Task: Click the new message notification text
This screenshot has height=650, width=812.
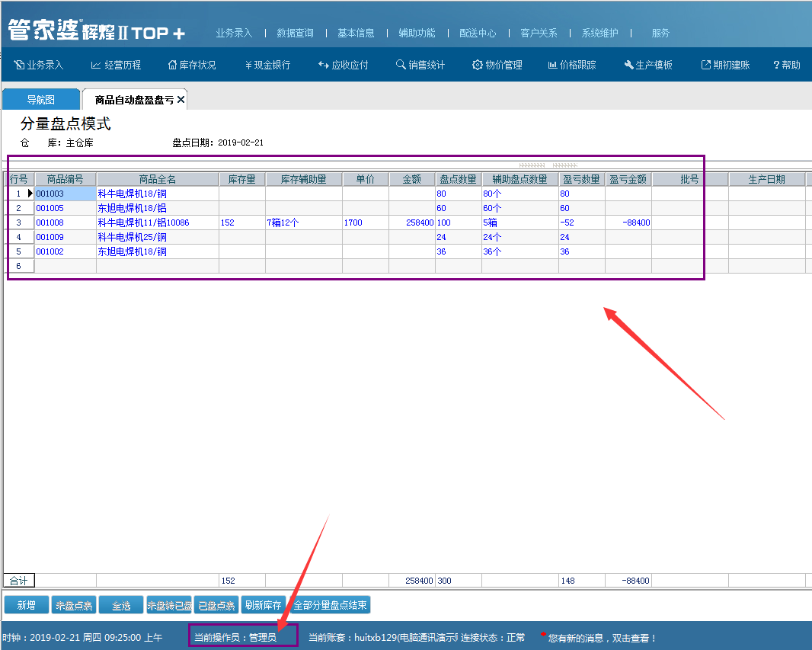Action: (602, 638)
